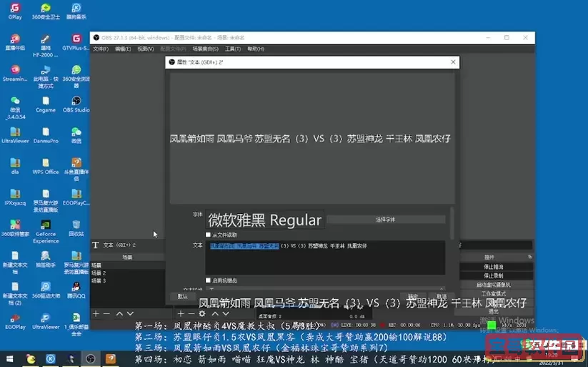Click the 选择字体 button

tap(386, 220)
